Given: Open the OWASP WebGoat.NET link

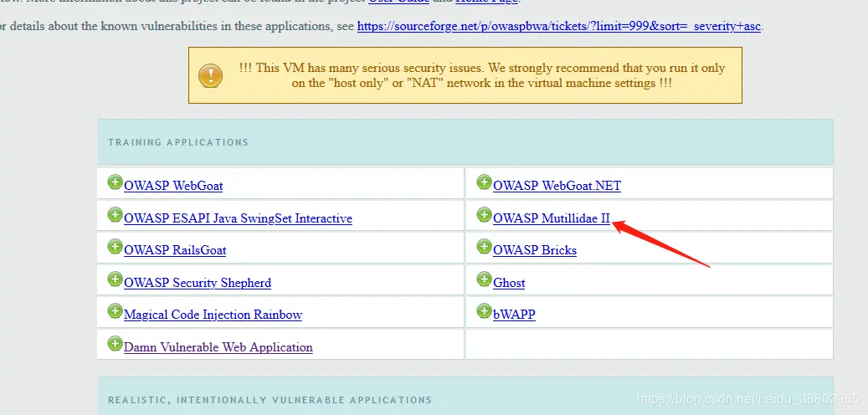Looking at the screenshot, I should 557,186.
